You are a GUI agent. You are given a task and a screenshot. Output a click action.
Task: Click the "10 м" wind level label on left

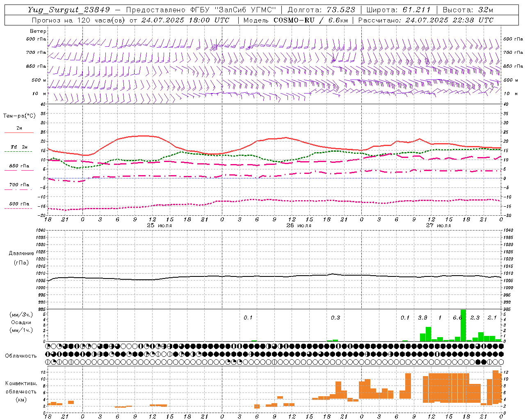tap(39, 94)
